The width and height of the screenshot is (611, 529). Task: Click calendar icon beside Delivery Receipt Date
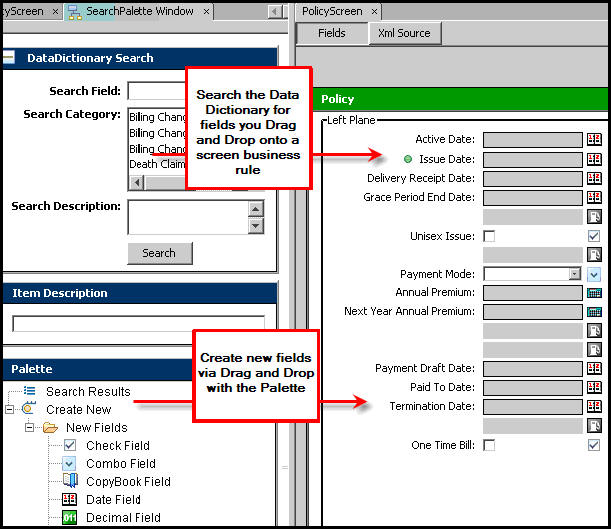[x=594, y=178]
